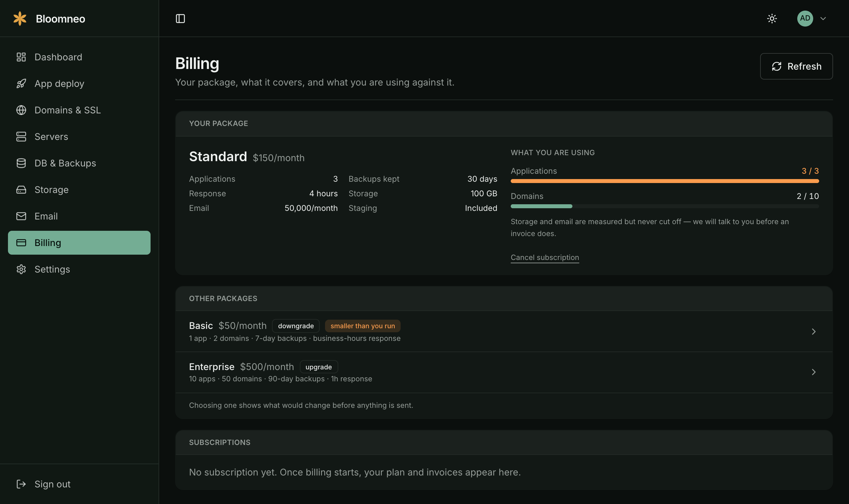Click the '50,000/month' email value
Image resolution: width=849 pixels, height=504 pixels.
click(x=311, y=208)
